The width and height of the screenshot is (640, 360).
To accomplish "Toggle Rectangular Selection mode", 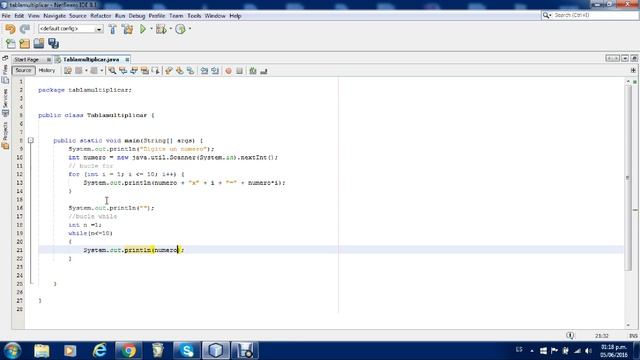I will pos(156,71).
